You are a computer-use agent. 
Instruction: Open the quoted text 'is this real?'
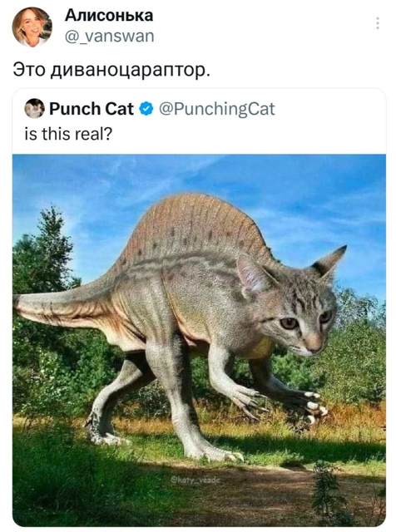coord(68,134)
